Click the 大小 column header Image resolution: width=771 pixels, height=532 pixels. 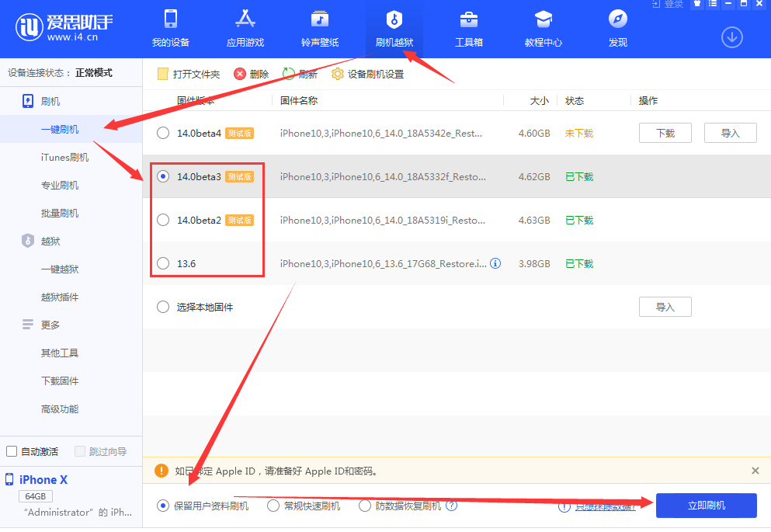pos(539,101)
